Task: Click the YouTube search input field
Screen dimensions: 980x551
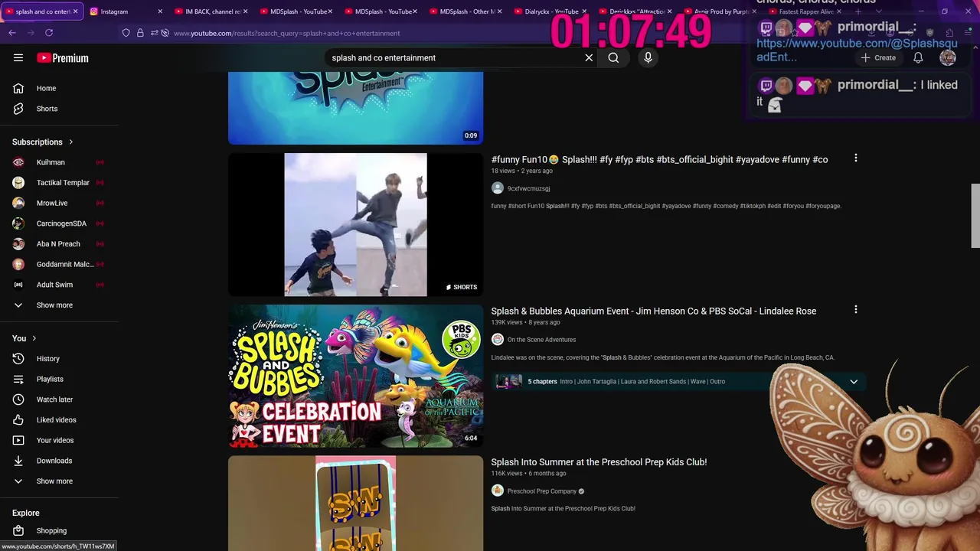Action: pos(456,57)
